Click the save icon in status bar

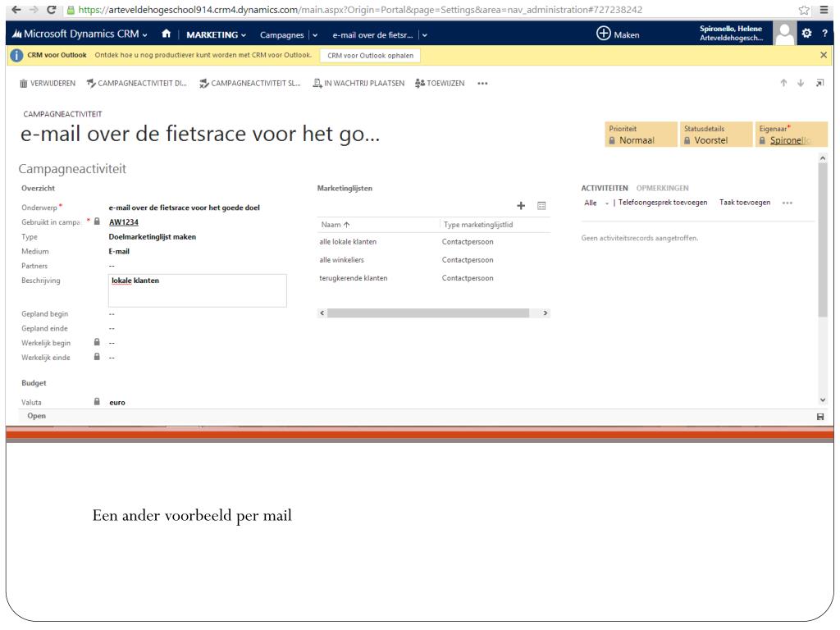[819, 417]
